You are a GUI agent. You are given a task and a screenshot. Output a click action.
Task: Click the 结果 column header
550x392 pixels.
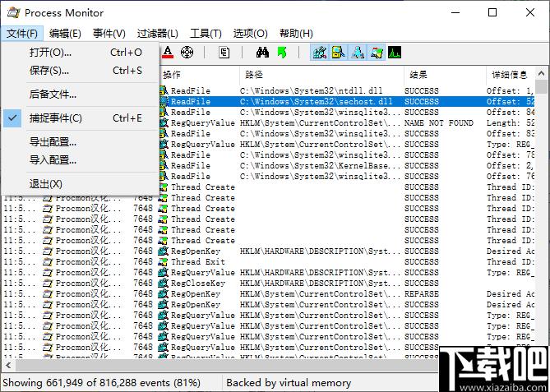click(445, 75)
